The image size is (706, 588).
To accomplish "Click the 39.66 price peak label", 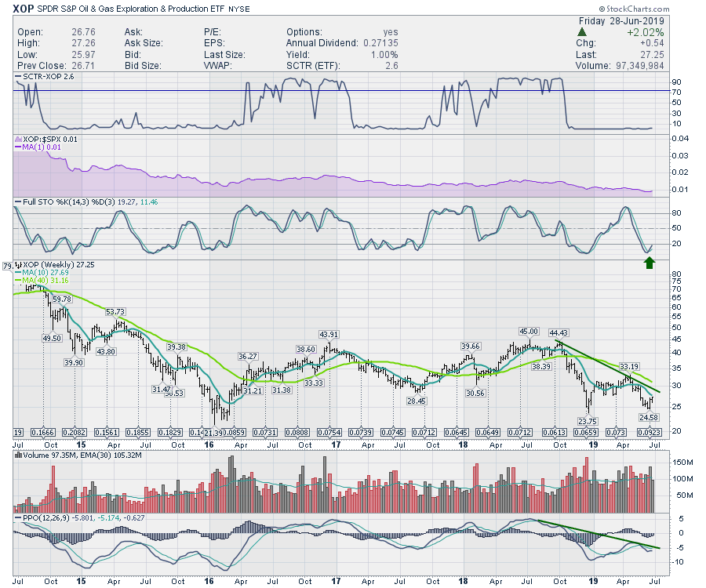I will point(471,346).
